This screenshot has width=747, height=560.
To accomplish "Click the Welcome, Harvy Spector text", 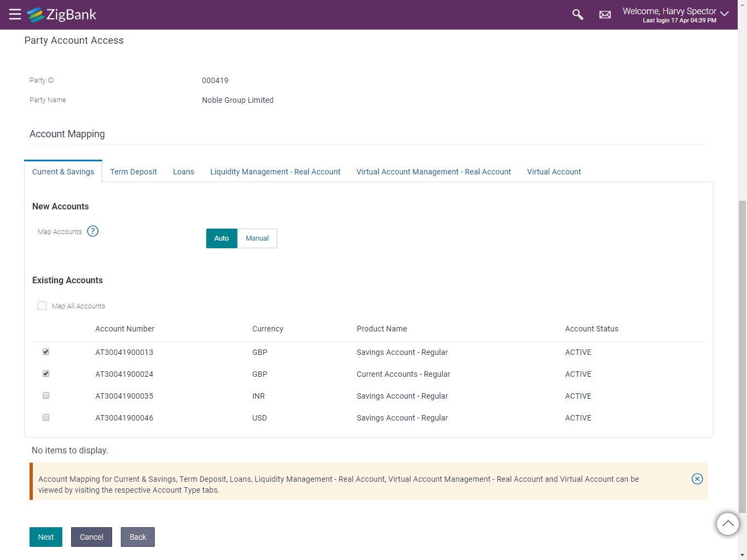I will pyautogui.click(x=669, y=11).
